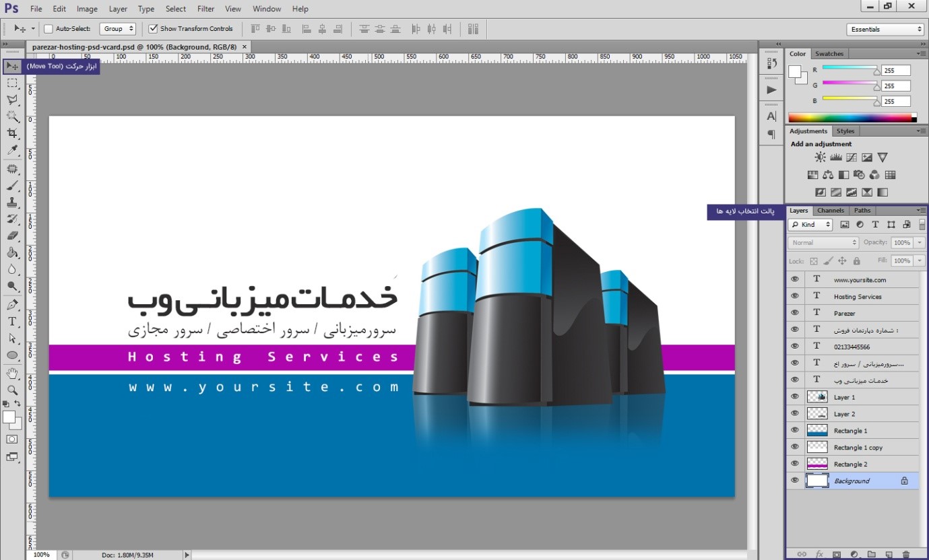Add a Curves adjustment layer
Viewport: 929px width, 560px height.
pyautogui.click(x=850, y=157)
